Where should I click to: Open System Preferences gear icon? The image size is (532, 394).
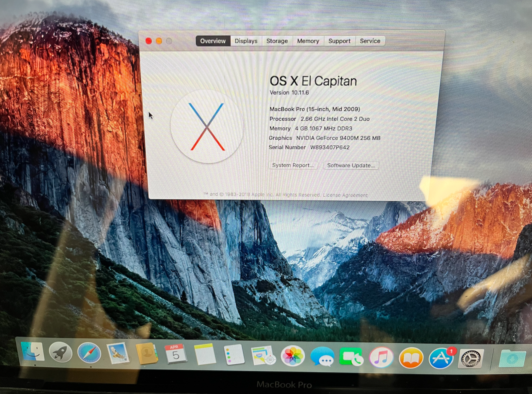point(471,359)
